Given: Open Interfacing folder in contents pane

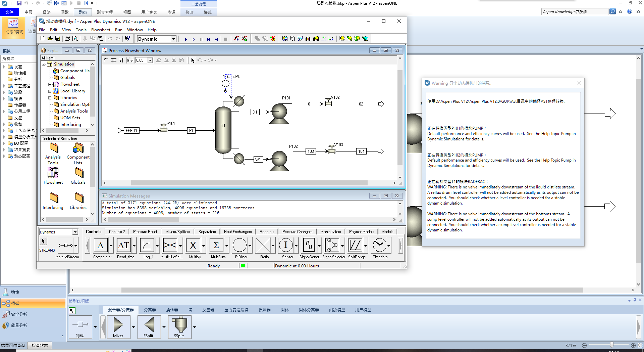Looking at the screenshot, I should pos(54,198).
